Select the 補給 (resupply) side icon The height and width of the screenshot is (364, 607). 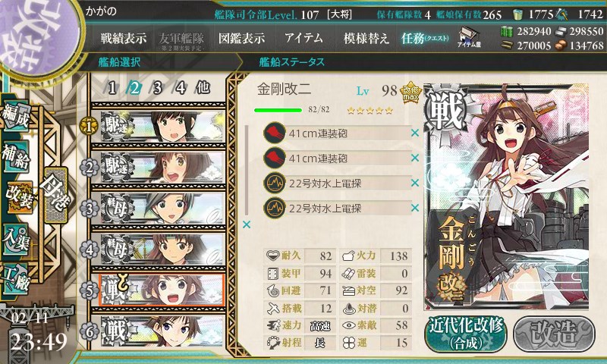17,157
